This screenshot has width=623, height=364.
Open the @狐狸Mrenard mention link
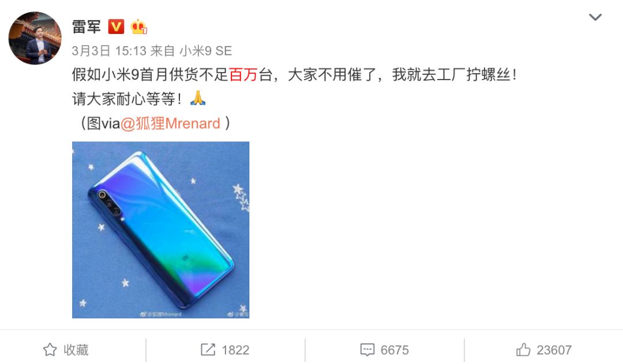pos(170,123)
